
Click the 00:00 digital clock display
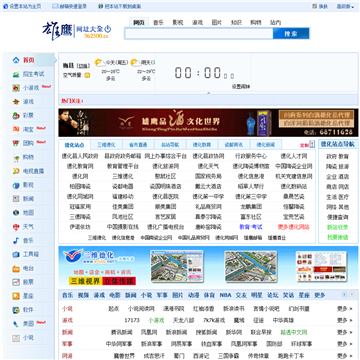(x=204, y=73)
